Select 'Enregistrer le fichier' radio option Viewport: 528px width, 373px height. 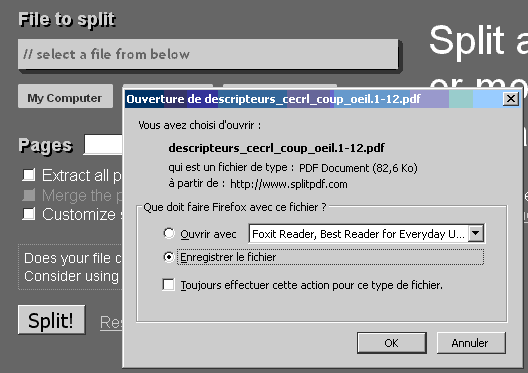pos(169,257)
